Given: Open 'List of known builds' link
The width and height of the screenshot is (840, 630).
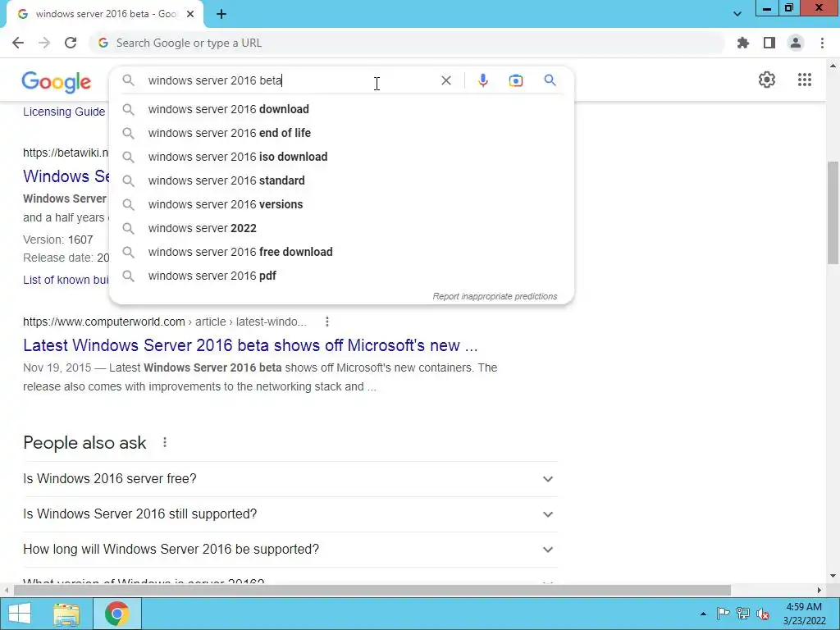Looking at the screenshot, I should click(x=66, y=280).
